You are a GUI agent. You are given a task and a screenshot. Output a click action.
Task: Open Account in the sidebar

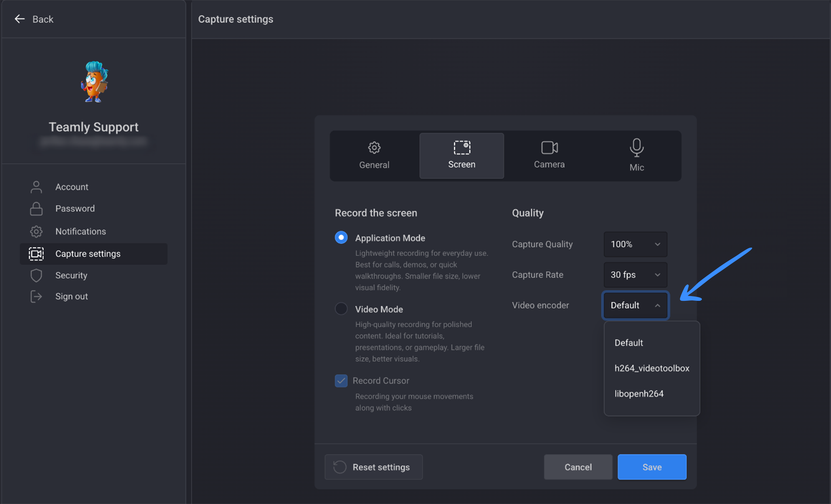[93, 187]
